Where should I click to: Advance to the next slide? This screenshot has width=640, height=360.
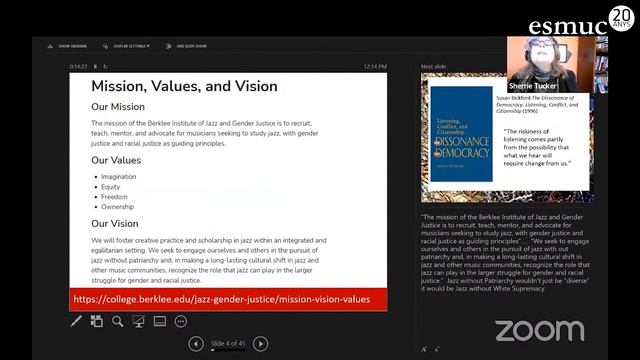(260, 344)
